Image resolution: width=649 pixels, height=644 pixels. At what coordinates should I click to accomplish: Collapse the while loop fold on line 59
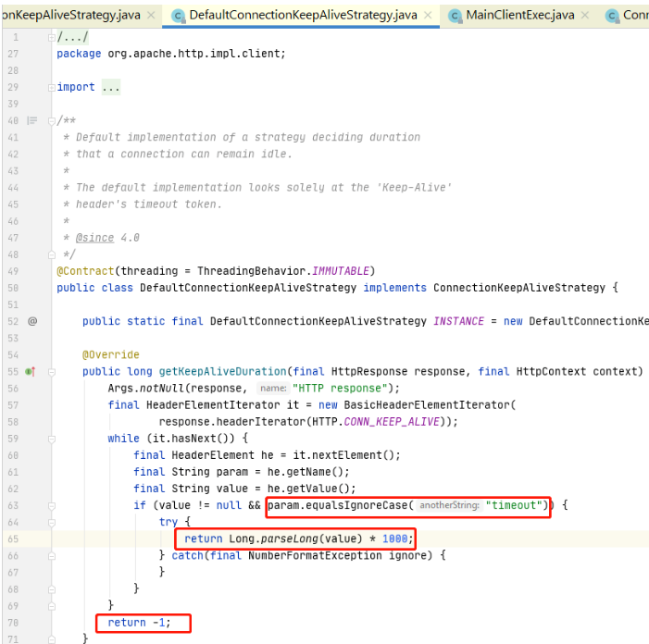[x=51, y=439]
